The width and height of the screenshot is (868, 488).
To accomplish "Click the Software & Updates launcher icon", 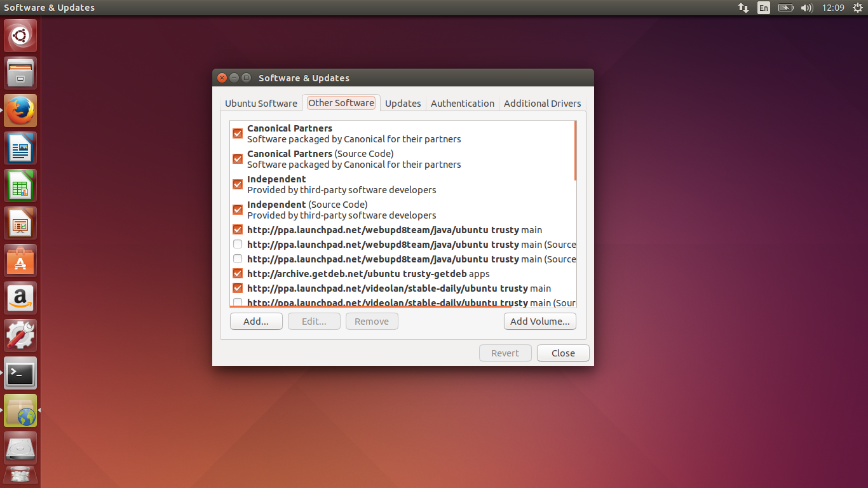I will tap(20, 410).
